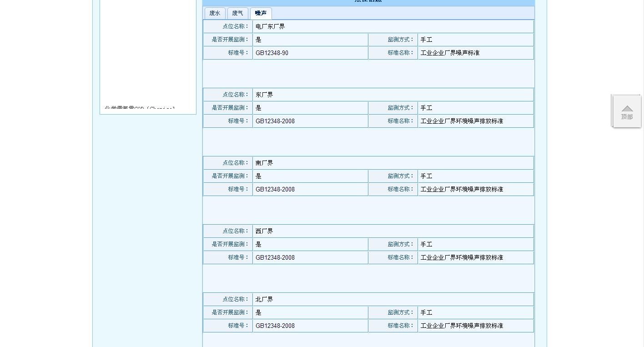Image resolution: width=644 pixels, height=347 pixels.
Task: Click the 南厂界 point name value
Action: 264,163
